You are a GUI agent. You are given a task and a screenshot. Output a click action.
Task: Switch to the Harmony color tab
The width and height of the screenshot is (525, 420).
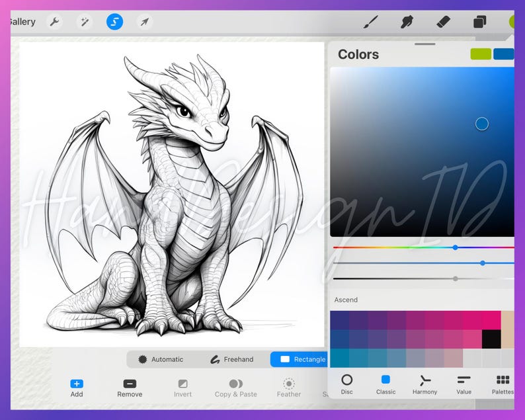pos(424,384)
